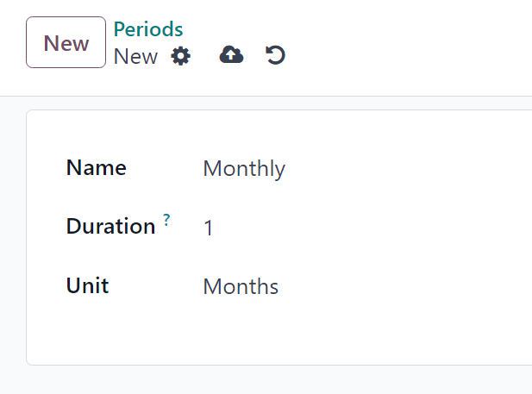Show the Duration help question mark tooltip
This screenshot has width=532, height=394.
pyautogui.click(x=166, y=221)
